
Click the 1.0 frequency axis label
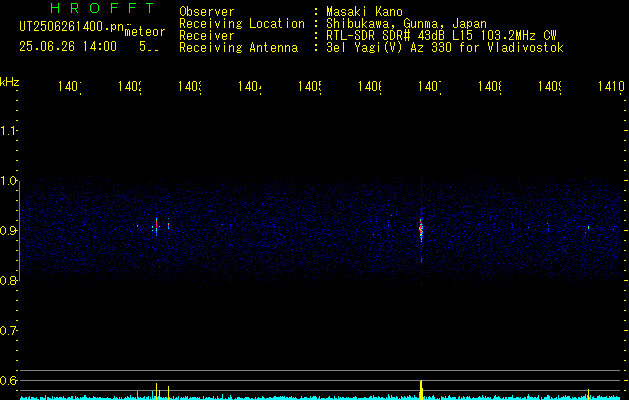pos(9,181)
